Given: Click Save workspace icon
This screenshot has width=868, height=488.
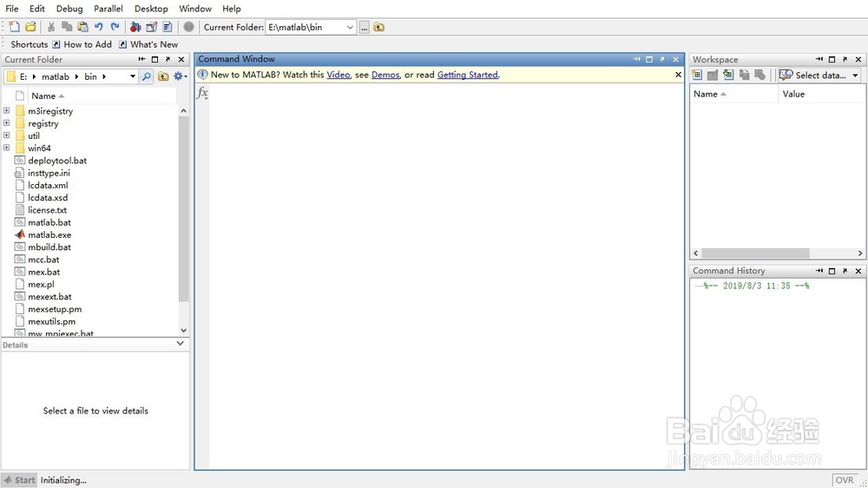Looking at the screenshot, I should (x=744, y=75).
